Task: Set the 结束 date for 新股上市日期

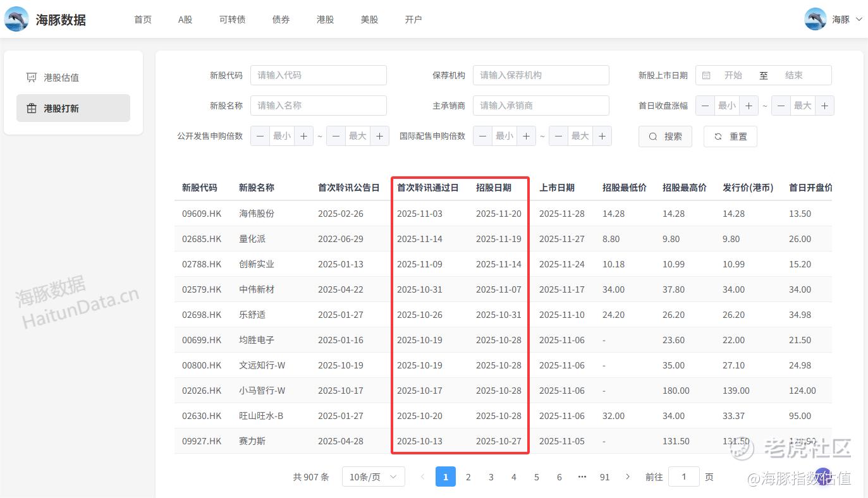Action: 794,75
